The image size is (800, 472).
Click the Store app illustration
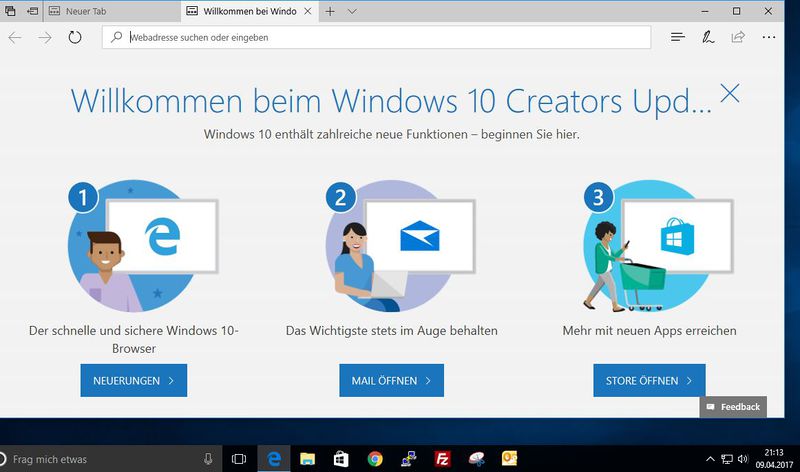658,246
